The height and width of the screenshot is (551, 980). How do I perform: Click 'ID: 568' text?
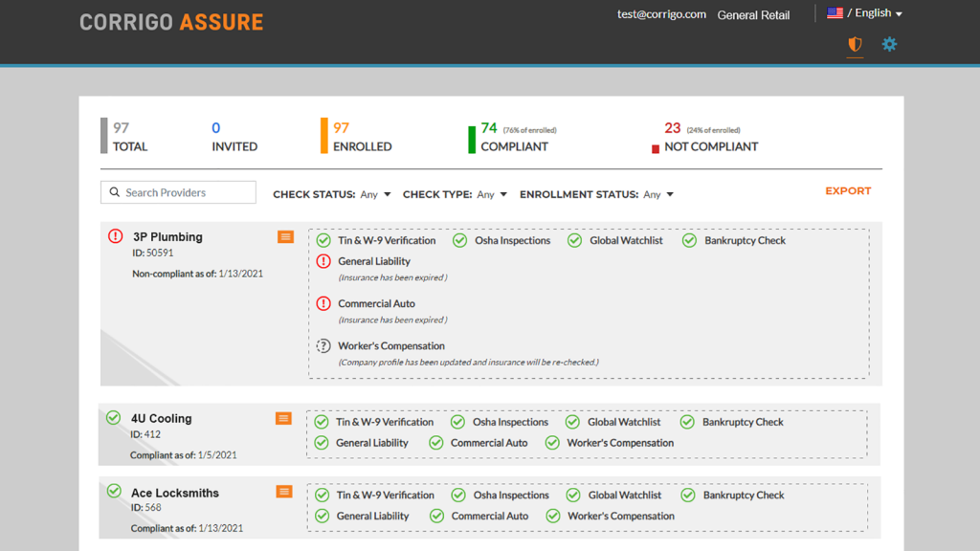(145, 507)
